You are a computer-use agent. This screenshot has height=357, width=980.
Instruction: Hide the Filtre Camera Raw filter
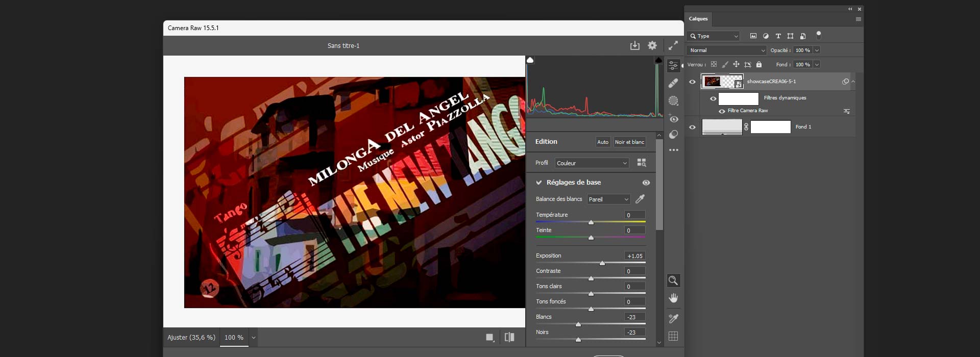click(x=722, y=111)
